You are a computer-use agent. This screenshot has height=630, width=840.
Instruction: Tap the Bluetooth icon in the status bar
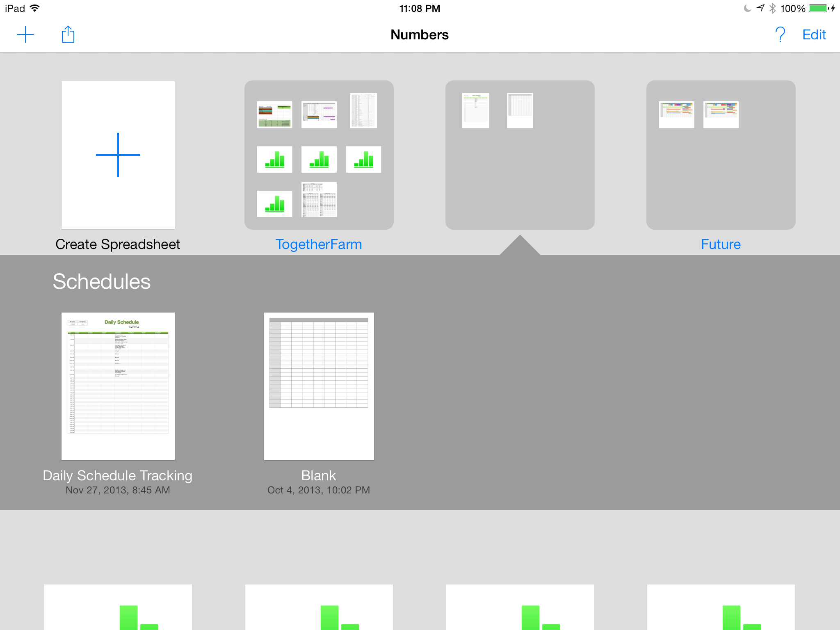coord(773,8)
